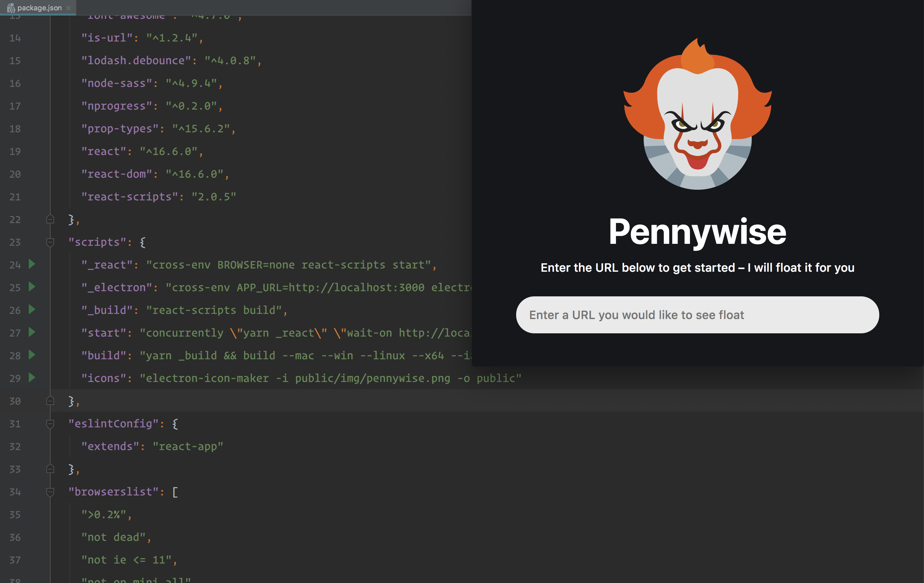Click the package.json file icon in tab
The height and width of the screenshot is (583, 924).
(11, 8)
